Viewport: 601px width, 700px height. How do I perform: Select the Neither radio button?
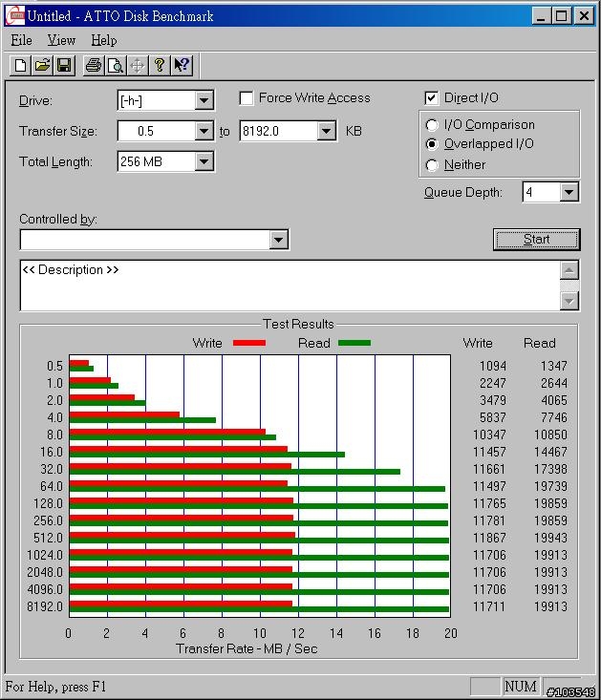(x=432, y=165)
